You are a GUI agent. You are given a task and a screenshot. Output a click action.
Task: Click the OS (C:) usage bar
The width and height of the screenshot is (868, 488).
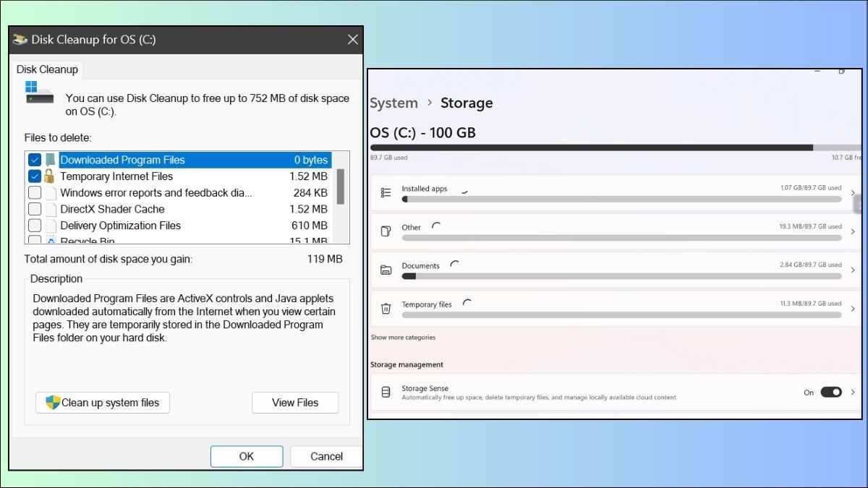tap(616, 147)
